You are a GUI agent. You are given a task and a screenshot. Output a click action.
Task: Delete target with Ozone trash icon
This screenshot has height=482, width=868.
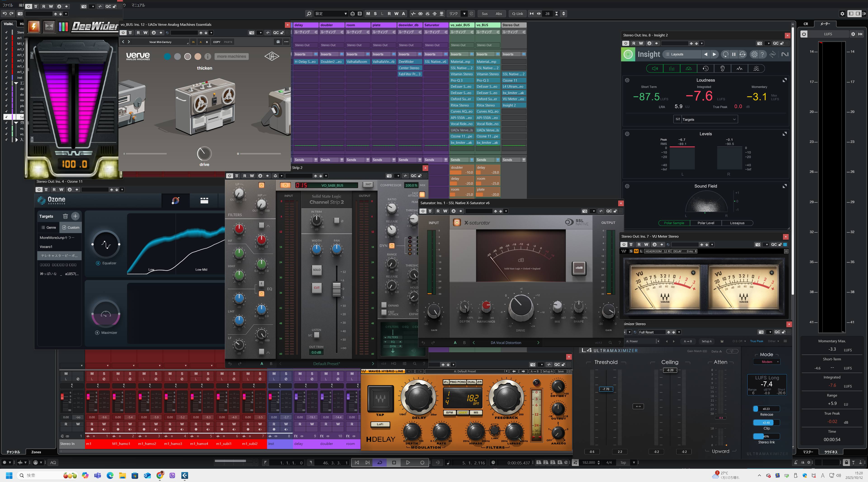65,216
